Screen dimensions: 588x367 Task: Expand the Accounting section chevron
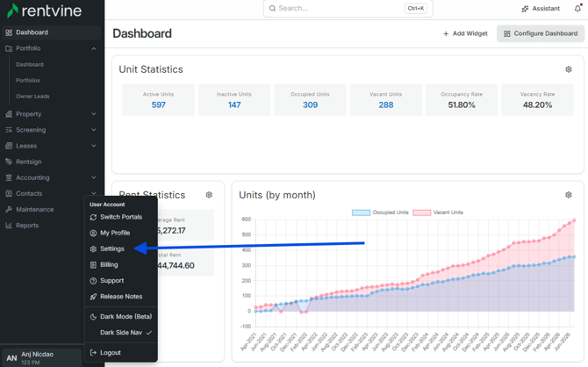click(94, 177)
